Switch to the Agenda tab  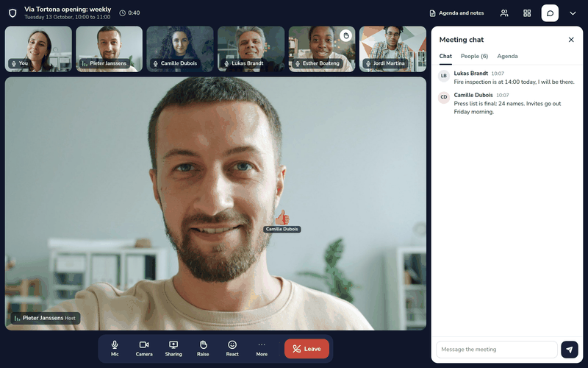pos(507,57)
